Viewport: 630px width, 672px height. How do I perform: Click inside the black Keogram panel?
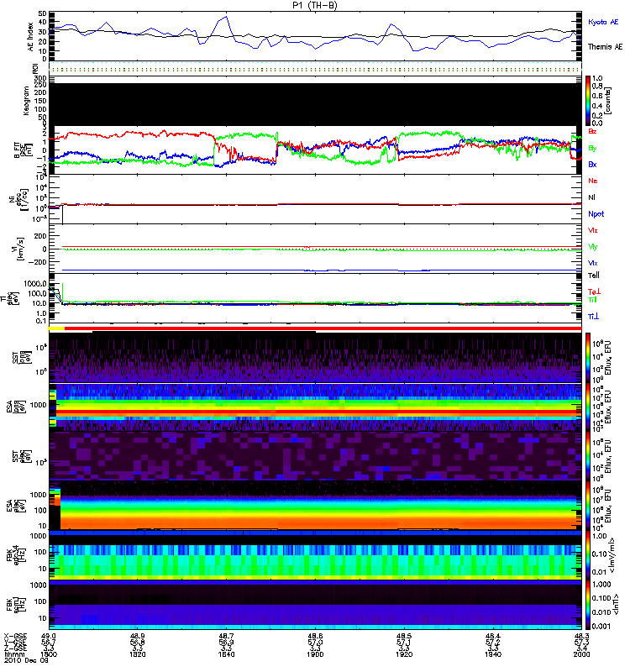(315, 104)
